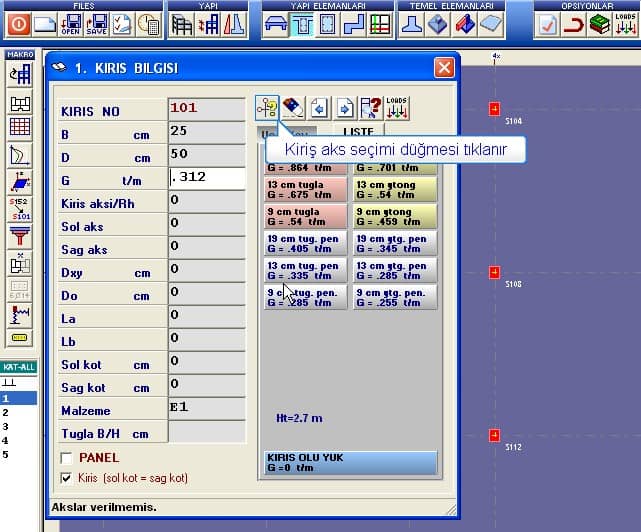The image size is (641, 532).
Task: Click the S108 red node marker
Action: (494, 272)
